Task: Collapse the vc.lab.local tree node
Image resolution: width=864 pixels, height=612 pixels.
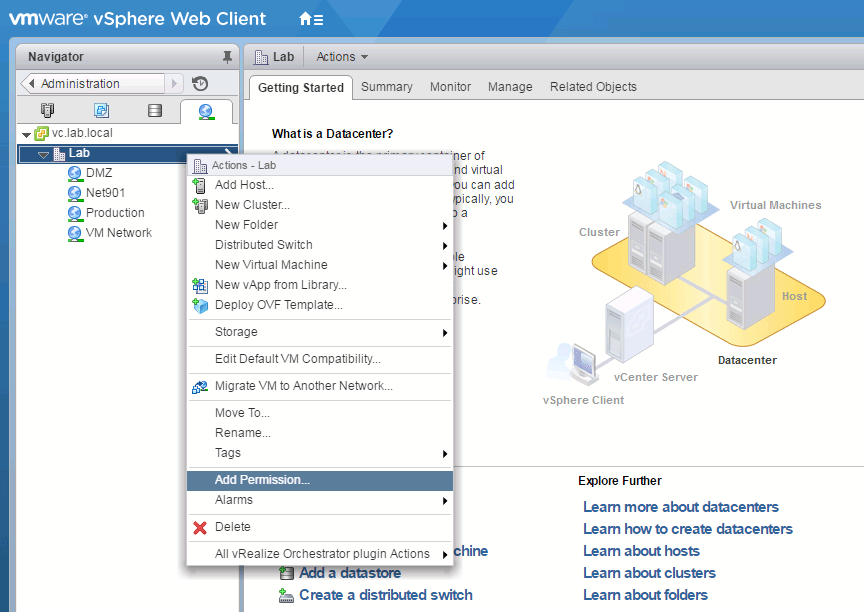Action: click(27, 133)
